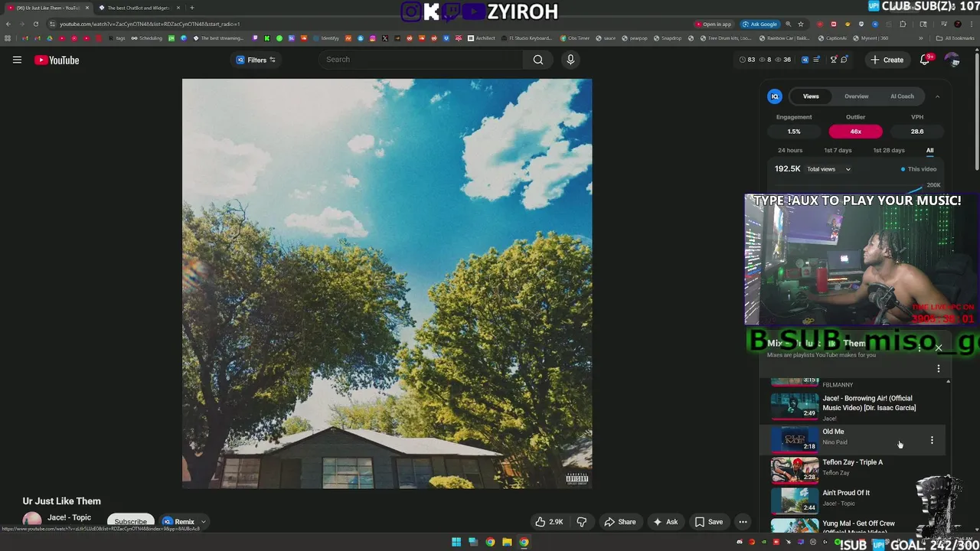Open more actions ellipsis below video
The width and height of the screenshot is (980, 551).
click(x=743, y=522)
